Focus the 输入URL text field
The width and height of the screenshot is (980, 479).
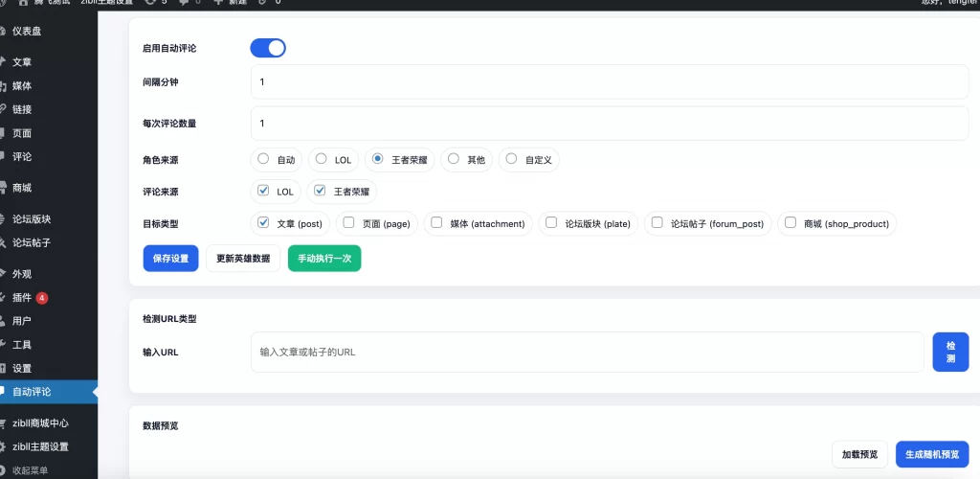[x=587, y=352]
